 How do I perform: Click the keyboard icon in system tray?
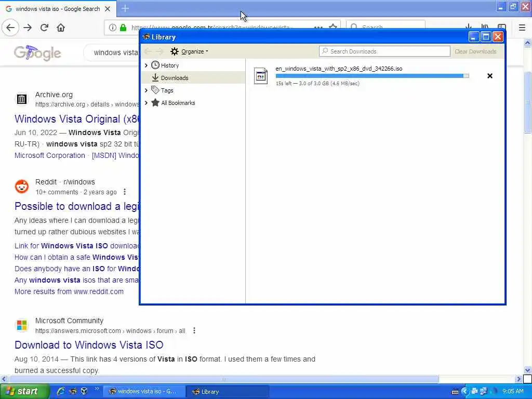pos(455,392)
